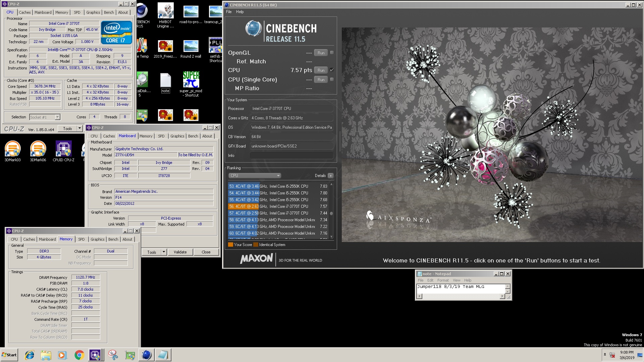644x362 pixels.
Task: Tick the OpenGL test checkbox in Cinebench
Action: tap(332, 53)
